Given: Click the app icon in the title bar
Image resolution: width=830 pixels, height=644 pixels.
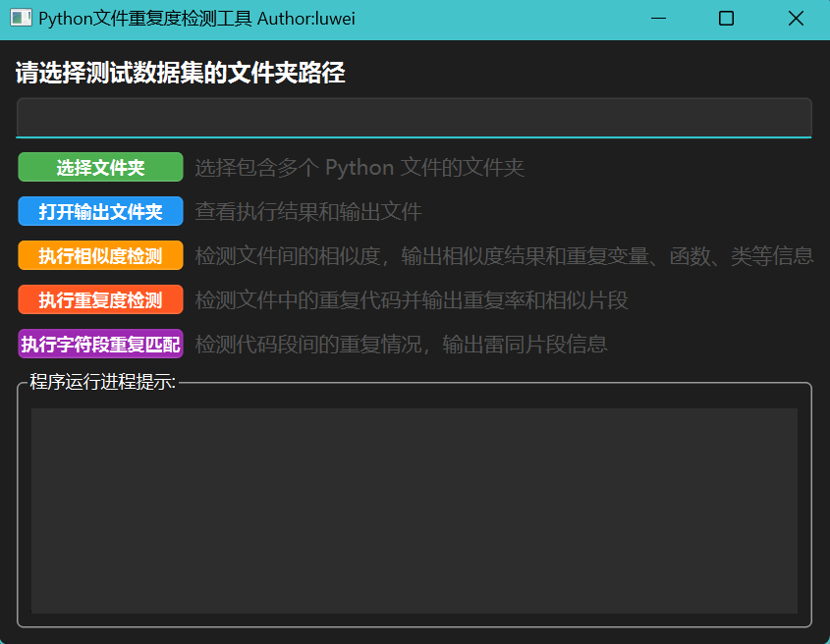Looking at the screenshot, I should (x=21, y=19).
